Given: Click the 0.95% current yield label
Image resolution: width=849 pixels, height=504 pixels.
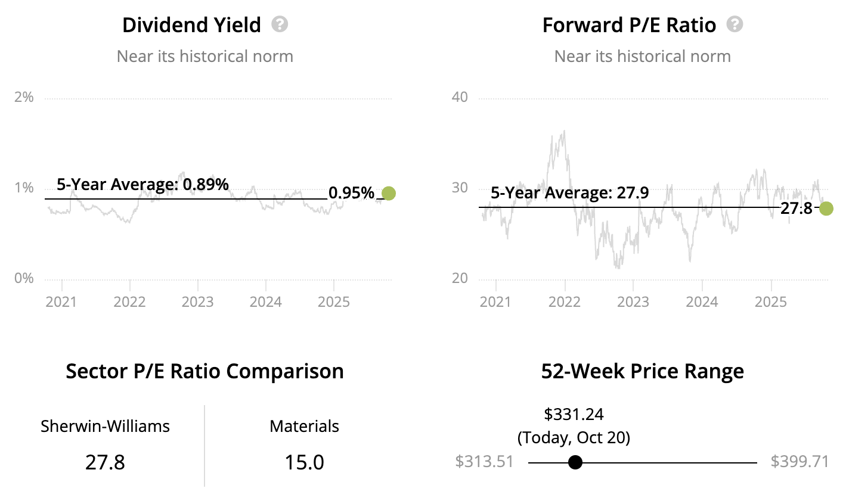Looking at the screenshot, I should point(351,193).
